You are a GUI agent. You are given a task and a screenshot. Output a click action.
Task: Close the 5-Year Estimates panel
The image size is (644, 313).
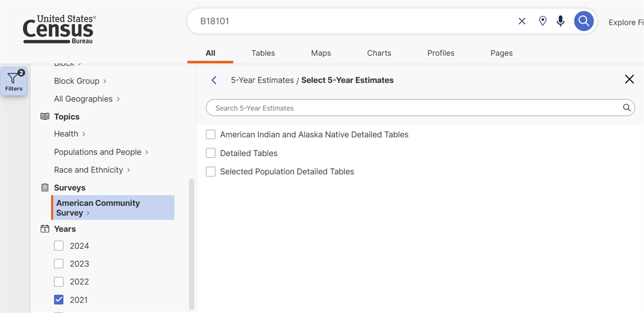(x=630, y=79)
